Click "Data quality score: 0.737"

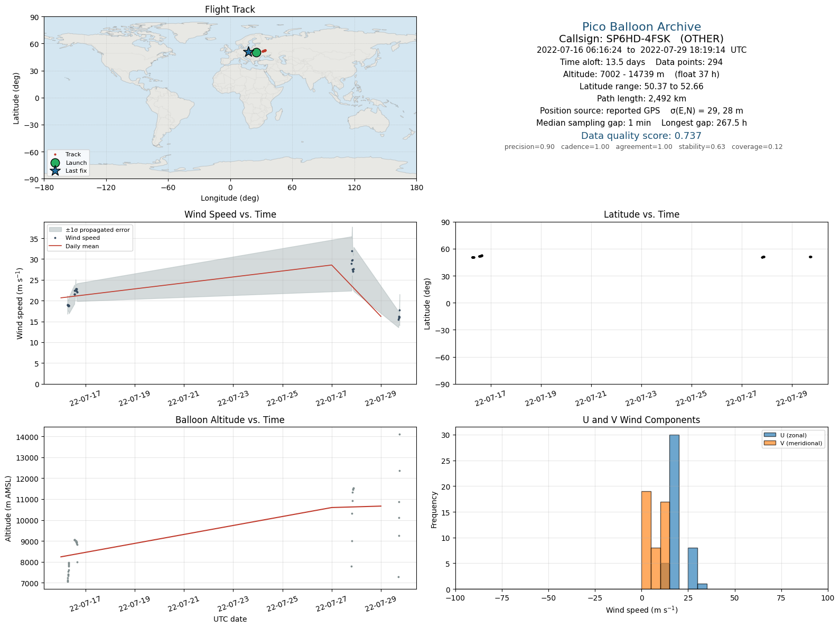click(x=641, y=136)
